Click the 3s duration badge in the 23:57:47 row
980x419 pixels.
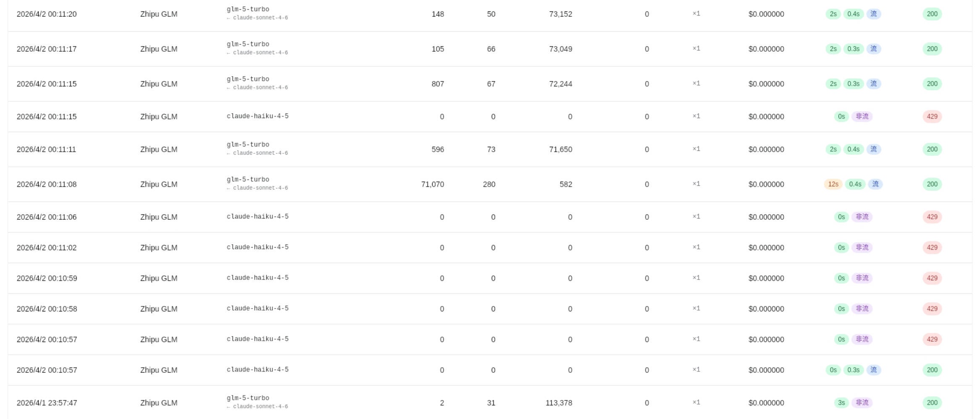(841, 403)
